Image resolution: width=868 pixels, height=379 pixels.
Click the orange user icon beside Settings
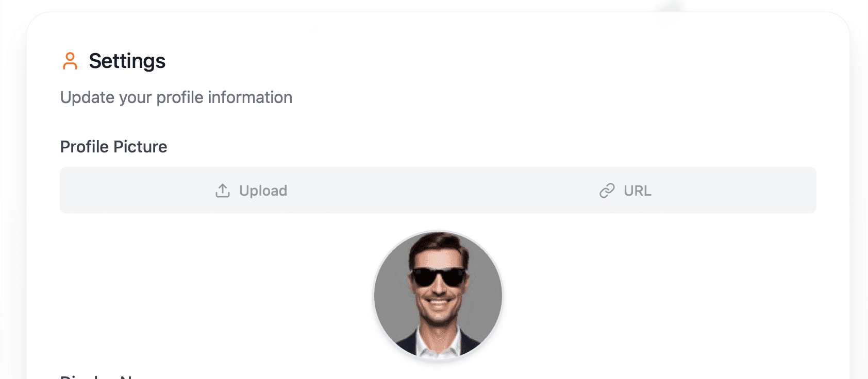coord(70,61)
